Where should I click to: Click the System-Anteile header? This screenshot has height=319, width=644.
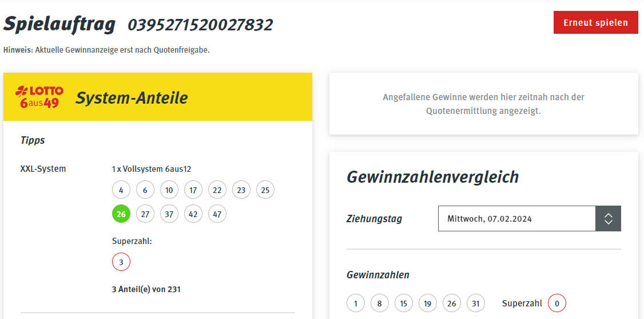132,98
